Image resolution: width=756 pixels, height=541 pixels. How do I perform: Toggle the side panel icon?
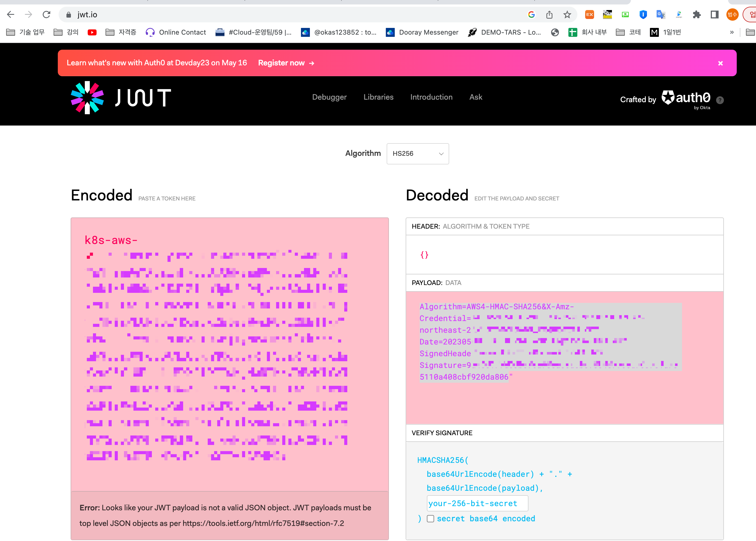click(714, 14)
